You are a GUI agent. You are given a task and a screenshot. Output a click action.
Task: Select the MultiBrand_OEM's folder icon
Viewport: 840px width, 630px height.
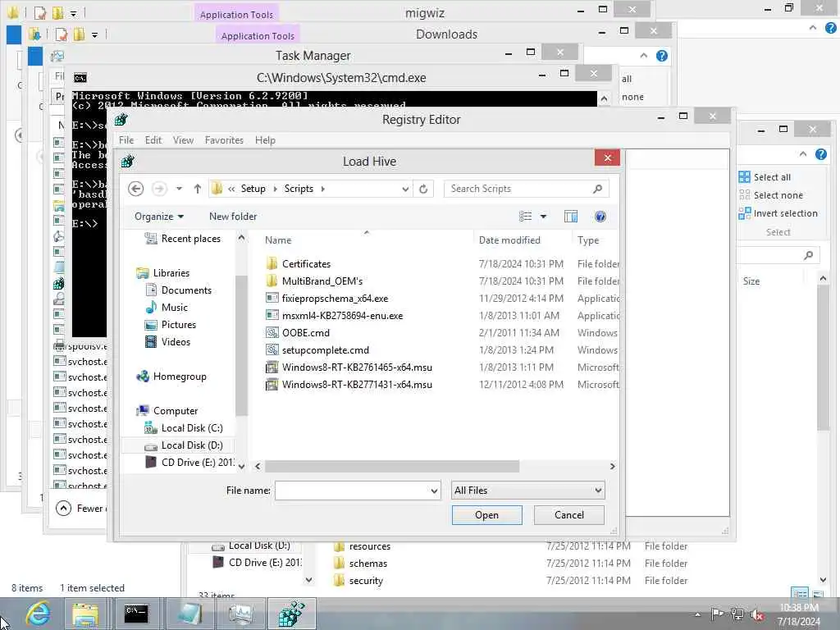point(272,281)
